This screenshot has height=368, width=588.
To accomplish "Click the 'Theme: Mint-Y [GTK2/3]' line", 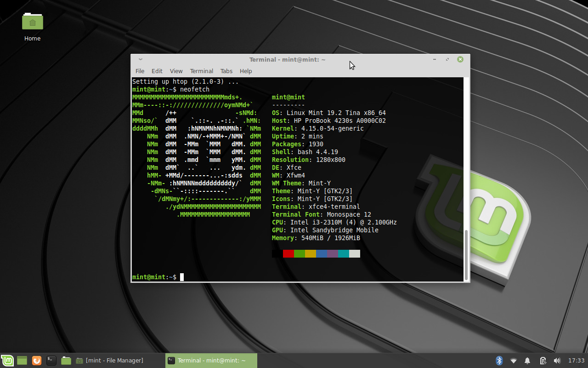I will (x=312, y=191).
